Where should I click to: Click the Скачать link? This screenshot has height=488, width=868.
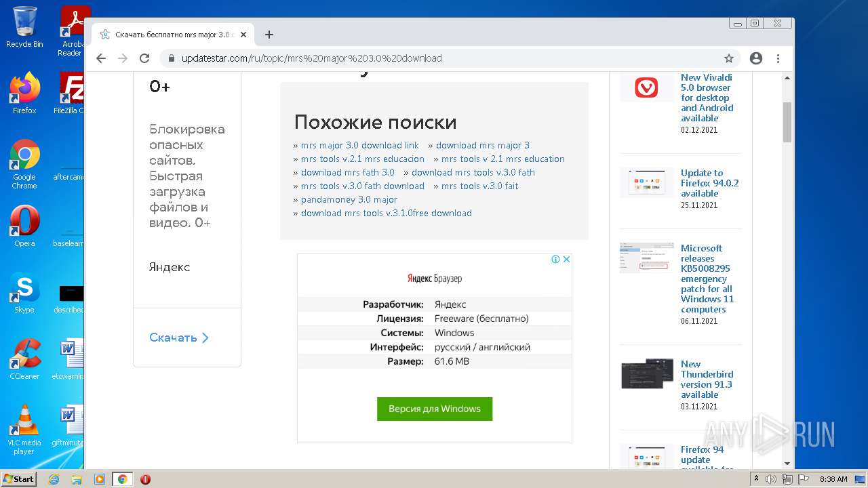179,338
